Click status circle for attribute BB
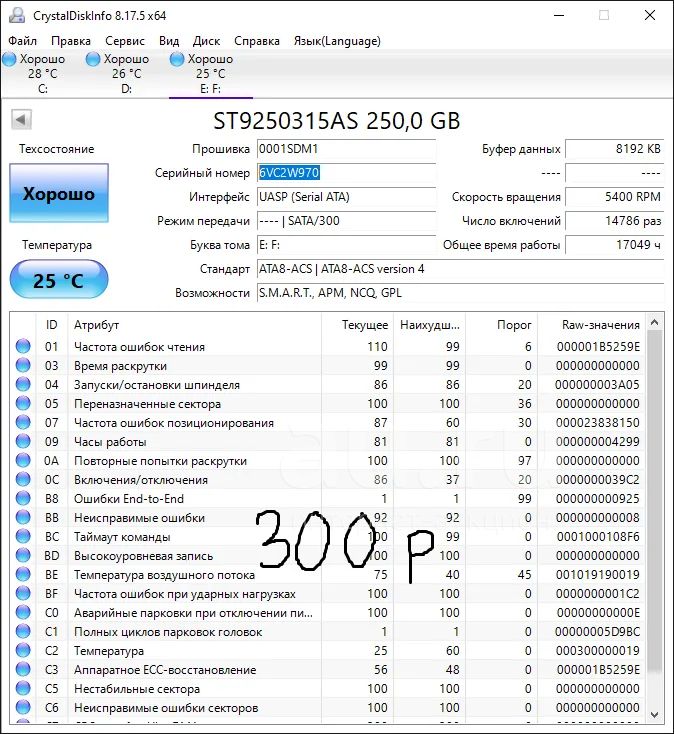 [23, 517]
